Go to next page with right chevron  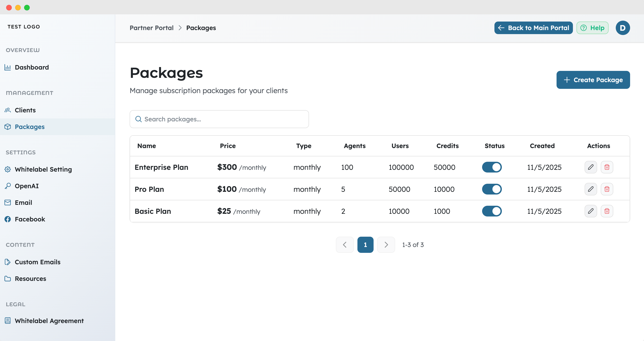coord(386,245)
